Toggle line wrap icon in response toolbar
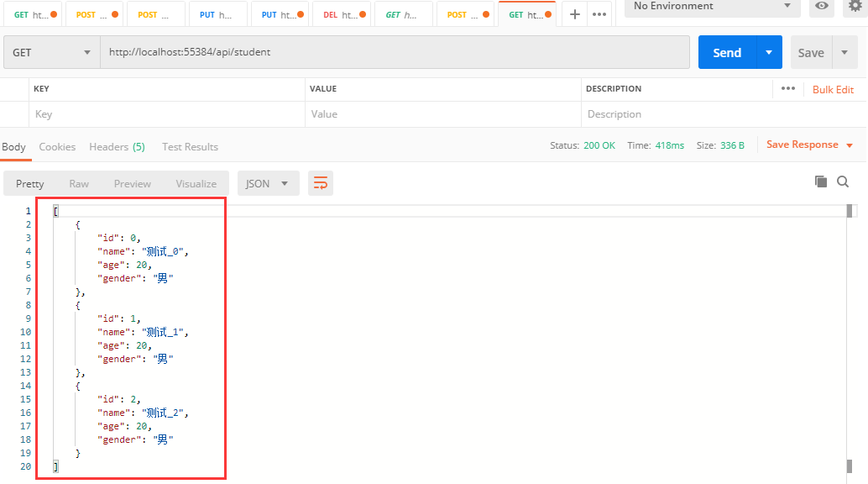Screen dimensions: 868x484 pos(321,183)
